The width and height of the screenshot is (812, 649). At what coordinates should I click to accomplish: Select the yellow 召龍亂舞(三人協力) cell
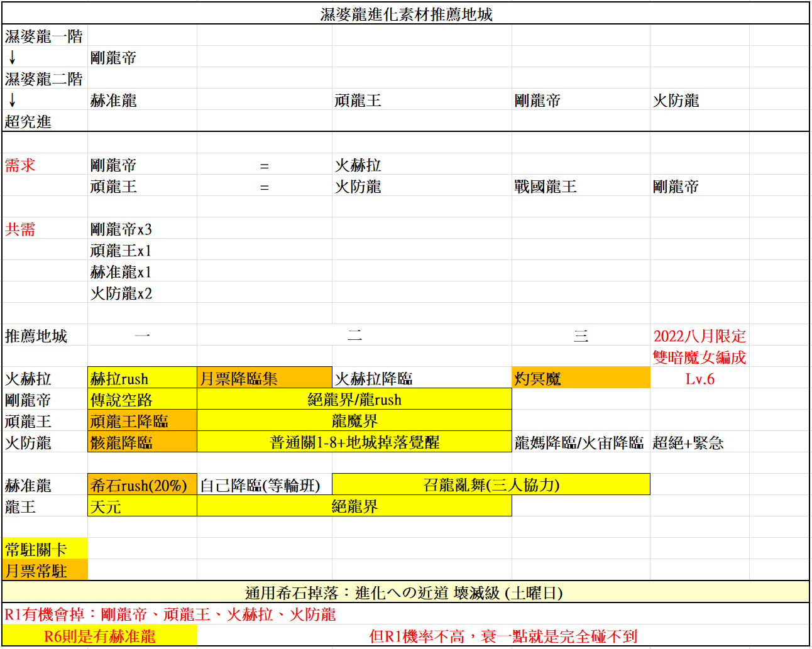pos(491,485)
